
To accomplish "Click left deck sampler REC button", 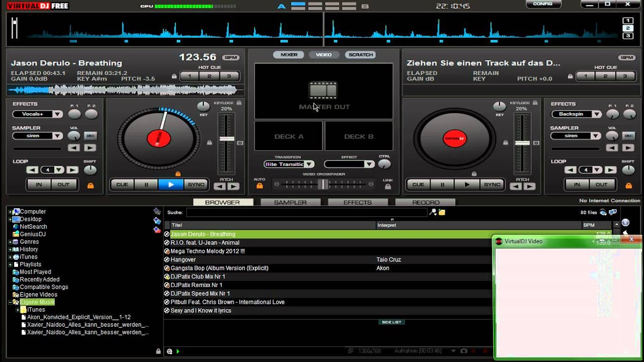I will point(90,136).
